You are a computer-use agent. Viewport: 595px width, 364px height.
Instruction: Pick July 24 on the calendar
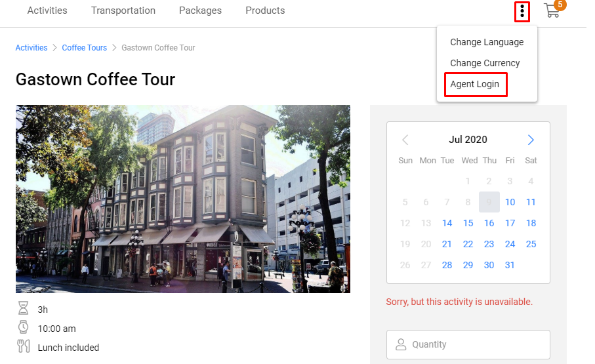pyautogui.click(x=510, y=244)
